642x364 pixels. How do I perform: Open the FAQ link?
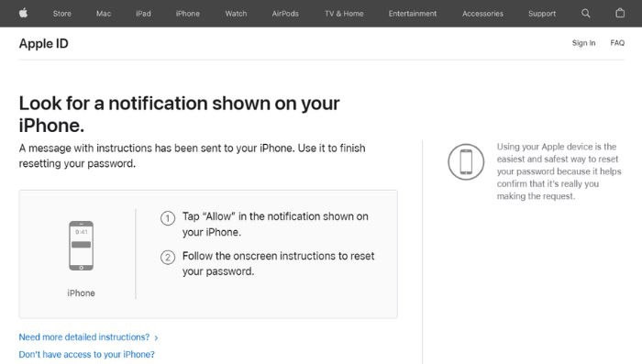pyautogui.click(x=617, y=43)
